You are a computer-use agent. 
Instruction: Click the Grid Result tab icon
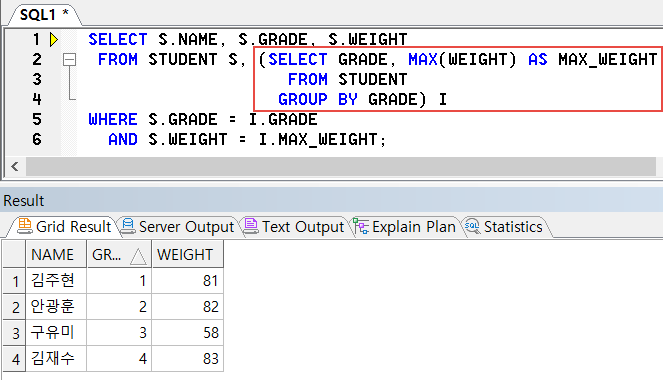(x=25, y=226)
